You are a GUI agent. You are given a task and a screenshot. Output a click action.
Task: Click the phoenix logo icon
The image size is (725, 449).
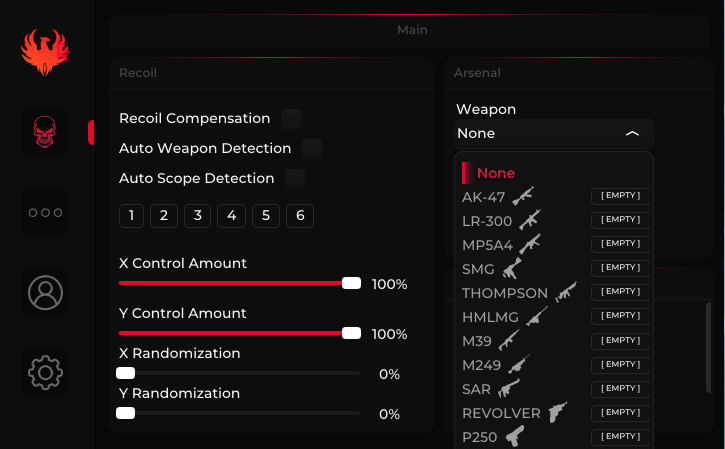pyautogui.click(x=45, y=52)
